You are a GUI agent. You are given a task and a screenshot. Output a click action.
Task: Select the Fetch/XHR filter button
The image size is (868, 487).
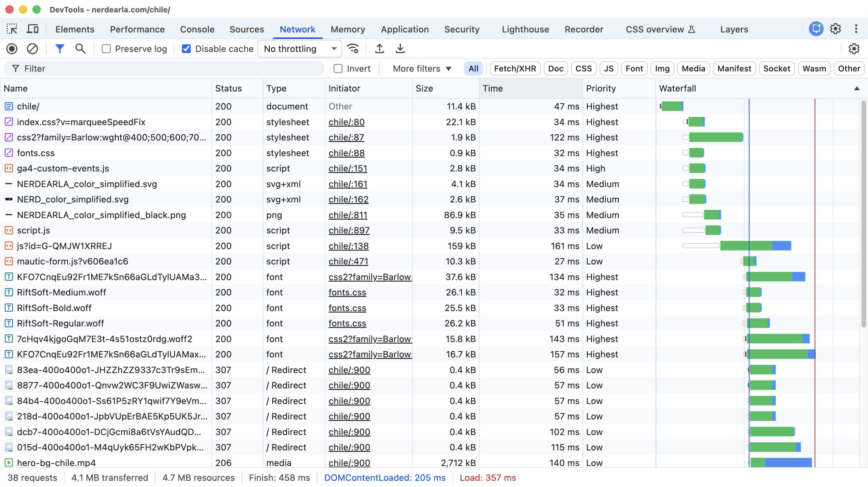tap(515, 69)
